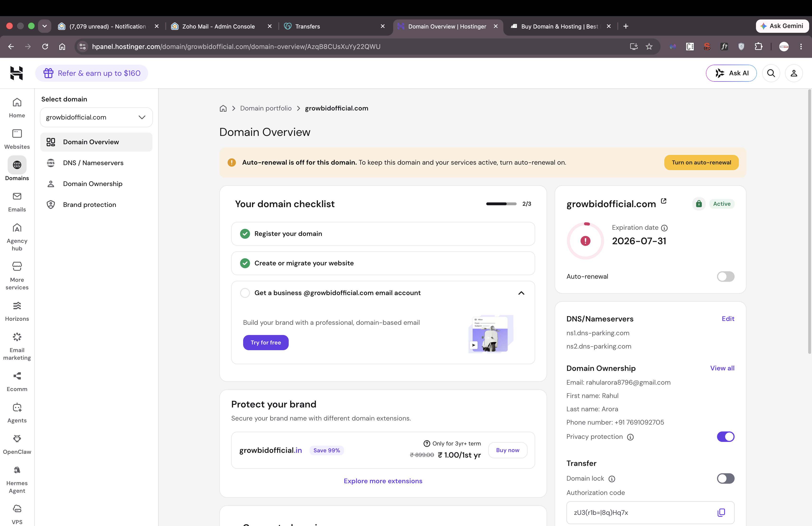812x526 pixels.
Task: Click the Hostinger logo
Action: click(16, 73)
